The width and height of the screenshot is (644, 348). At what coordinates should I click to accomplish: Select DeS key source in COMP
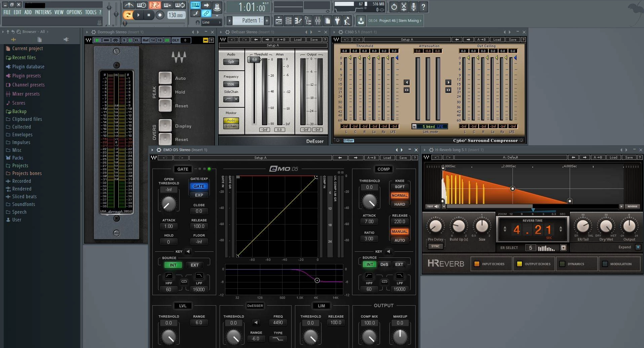[384, 265]
